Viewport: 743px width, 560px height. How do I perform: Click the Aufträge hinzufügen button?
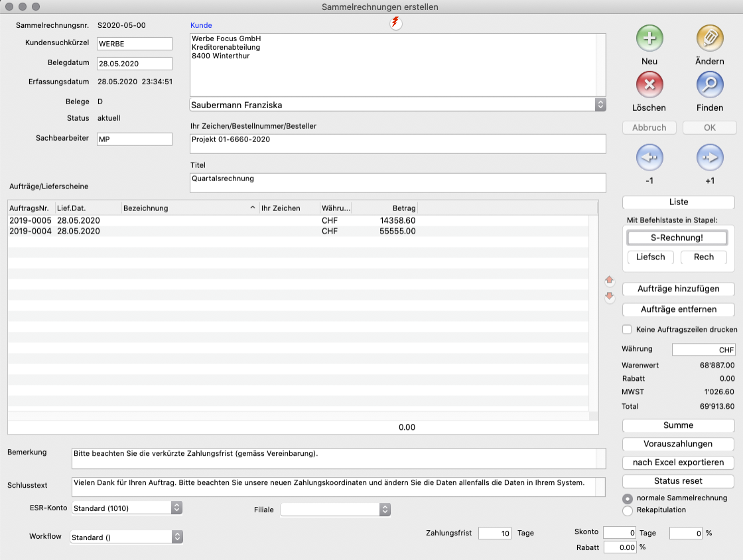click(677, 289)
